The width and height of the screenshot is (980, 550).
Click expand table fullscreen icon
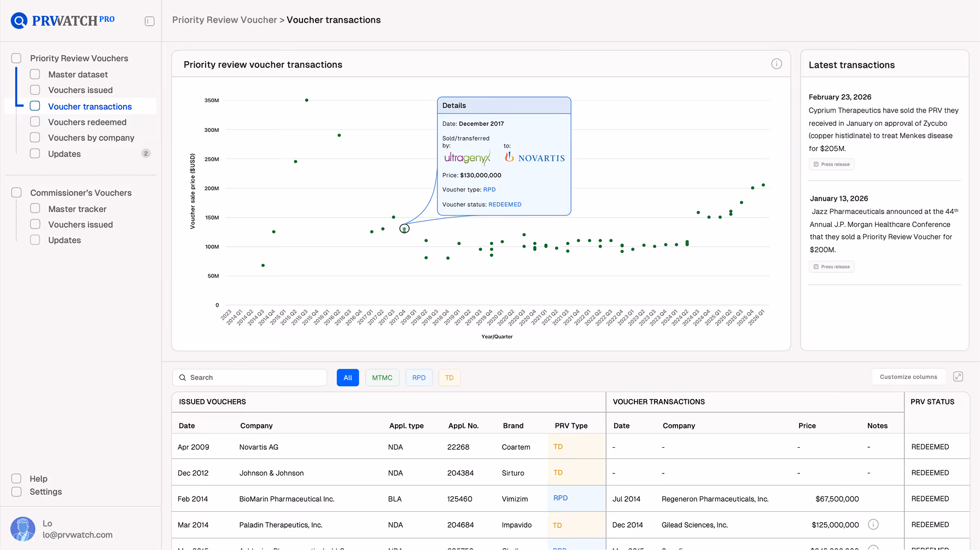(958, 377)
